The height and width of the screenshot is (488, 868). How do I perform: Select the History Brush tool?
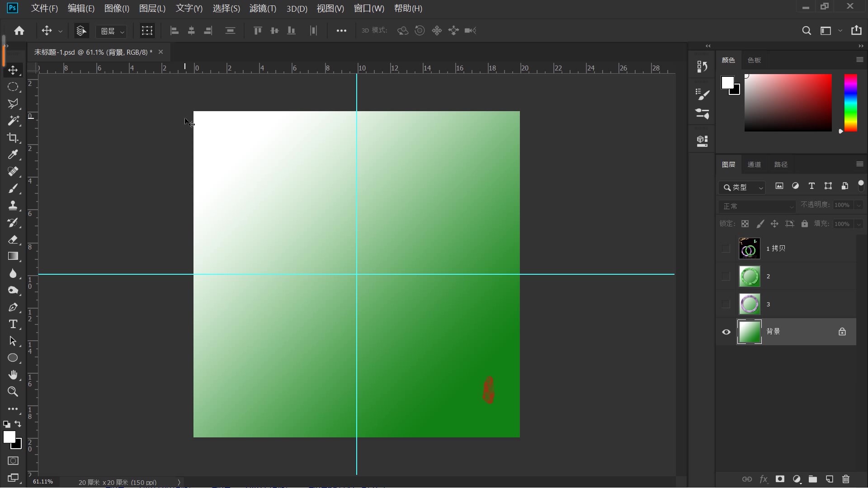coord(13,222)
